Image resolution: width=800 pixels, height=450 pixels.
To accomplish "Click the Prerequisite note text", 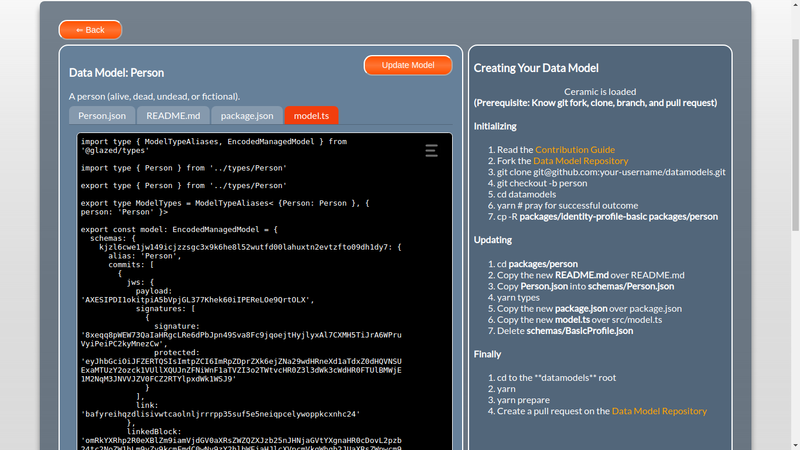I will click(x=595, y=103).
